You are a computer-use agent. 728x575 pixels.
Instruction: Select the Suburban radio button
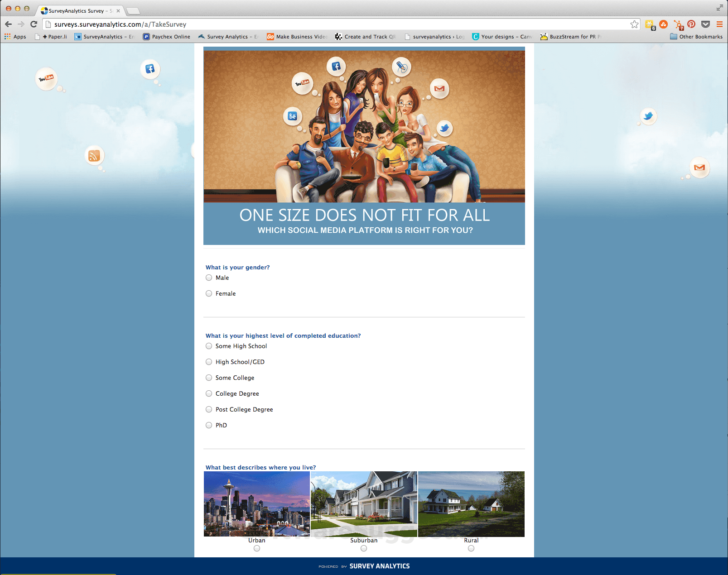click(x=364, y=548)
